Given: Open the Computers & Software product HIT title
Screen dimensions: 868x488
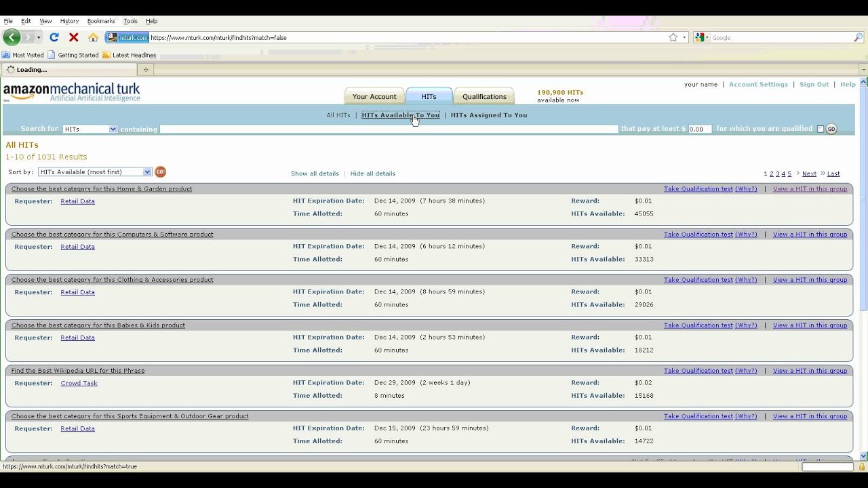Looking at the screenshot, I should (x=113, y=235).
